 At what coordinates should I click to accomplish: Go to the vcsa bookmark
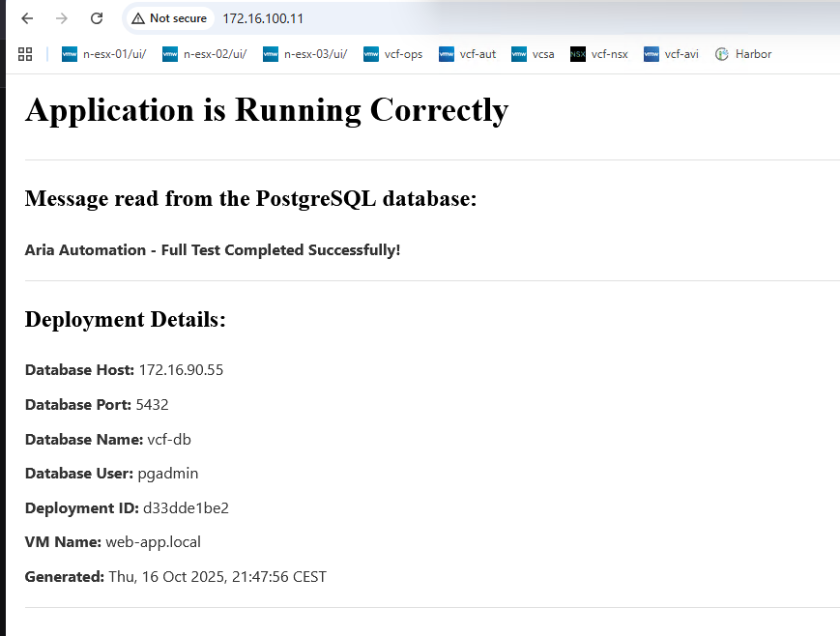coord(534,54)
